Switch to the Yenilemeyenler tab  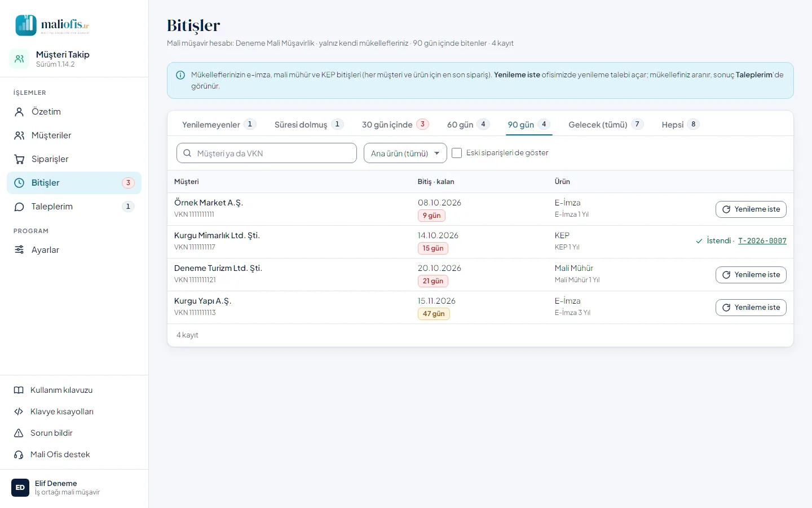[219, 124]
